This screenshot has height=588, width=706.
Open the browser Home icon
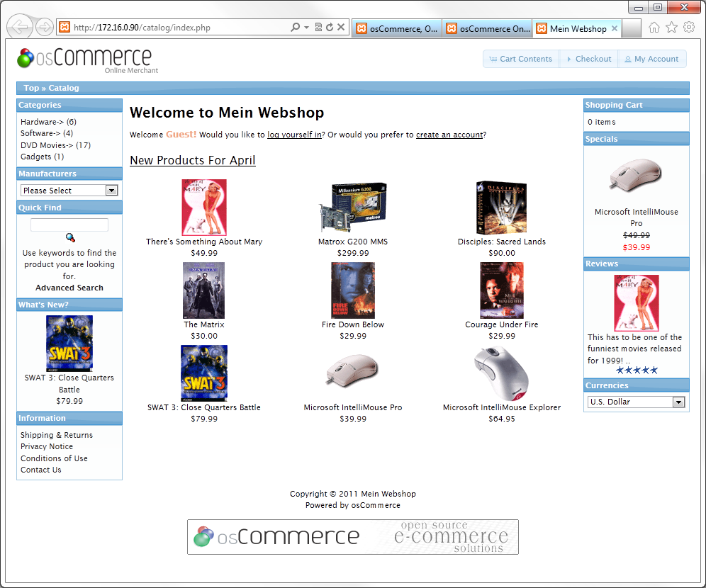point(654,28)
